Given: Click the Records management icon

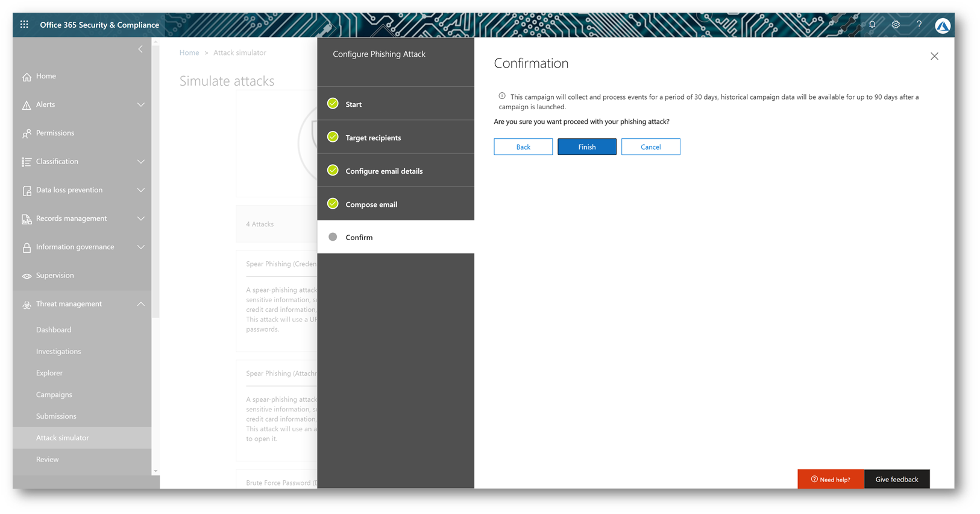Looking at the screenshot, I should coord(27,219).
